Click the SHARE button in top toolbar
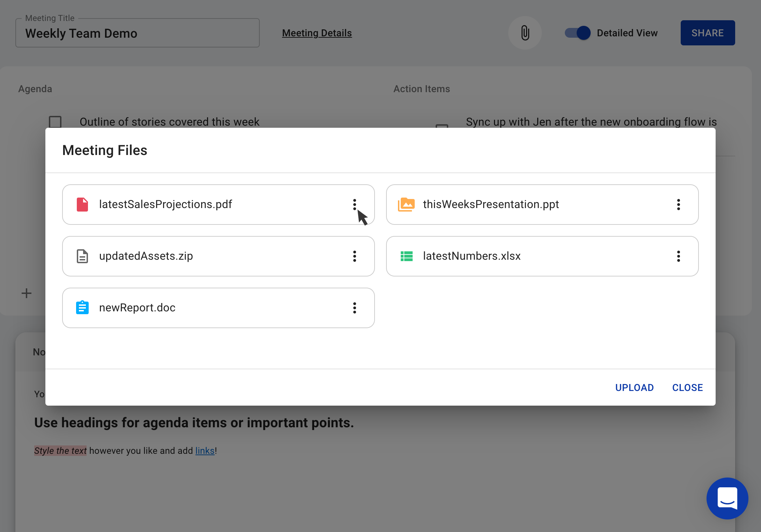Image resolution: width=761 pixels, height=532 pixels. coord(708,33)
